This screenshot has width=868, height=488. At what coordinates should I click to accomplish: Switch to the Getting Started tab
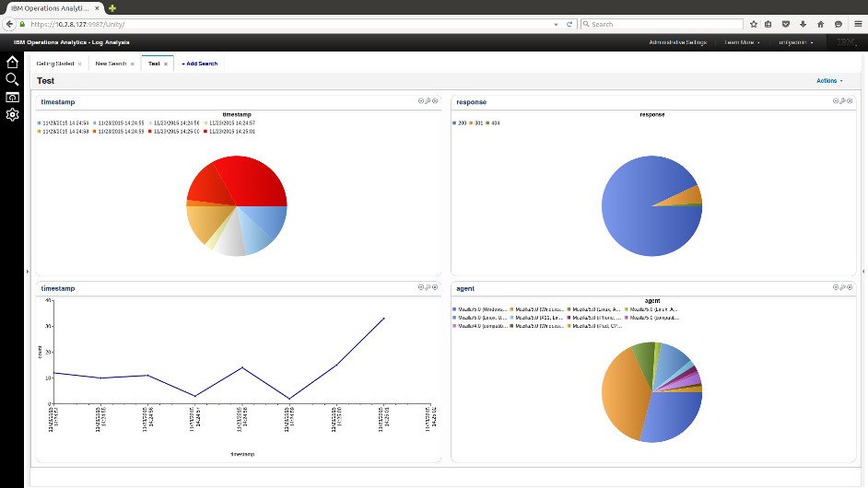[x=54, y=64]
